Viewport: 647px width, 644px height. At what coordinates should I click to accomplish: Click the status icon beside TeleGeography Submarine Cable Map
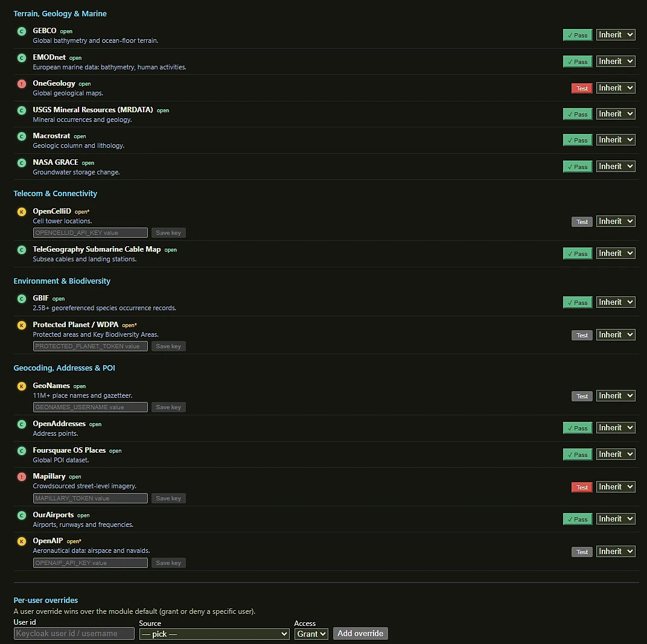[x=22, y=250]
